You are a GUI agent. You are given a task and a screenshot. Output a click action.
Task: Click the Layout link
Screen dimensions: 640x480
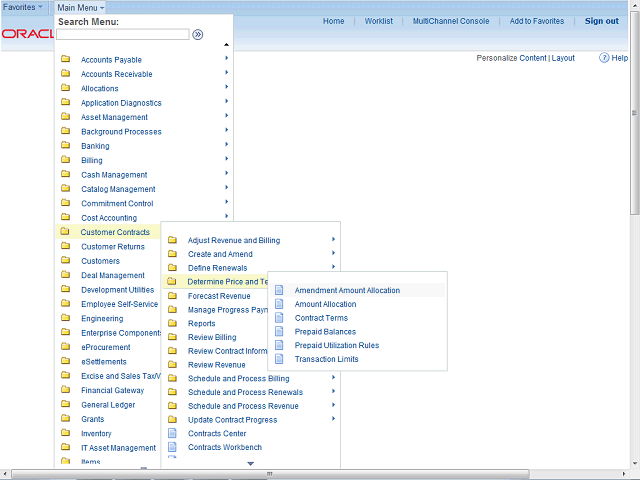coord(563,58)
